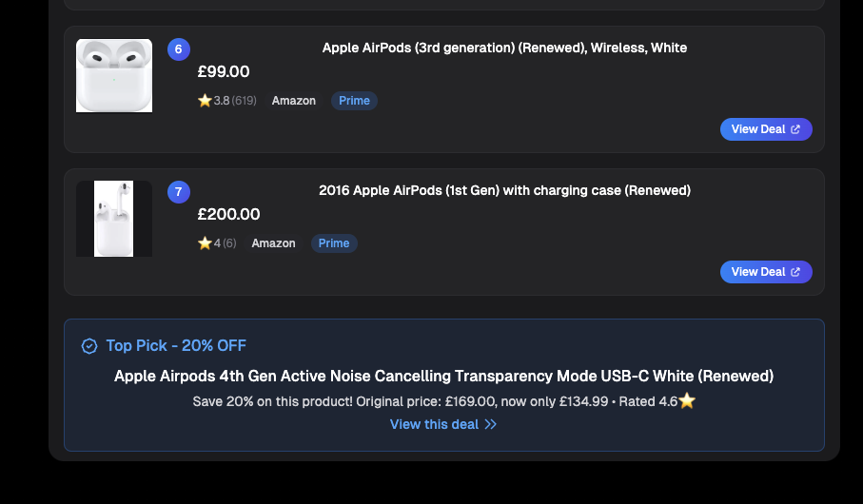Open View Deal for AirPods 3rd generation
The image size is (863, 504).
coord(766,129)
